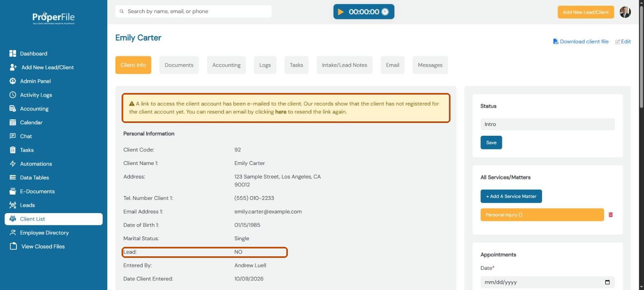Open the Messages tab

tap(430, 65)
